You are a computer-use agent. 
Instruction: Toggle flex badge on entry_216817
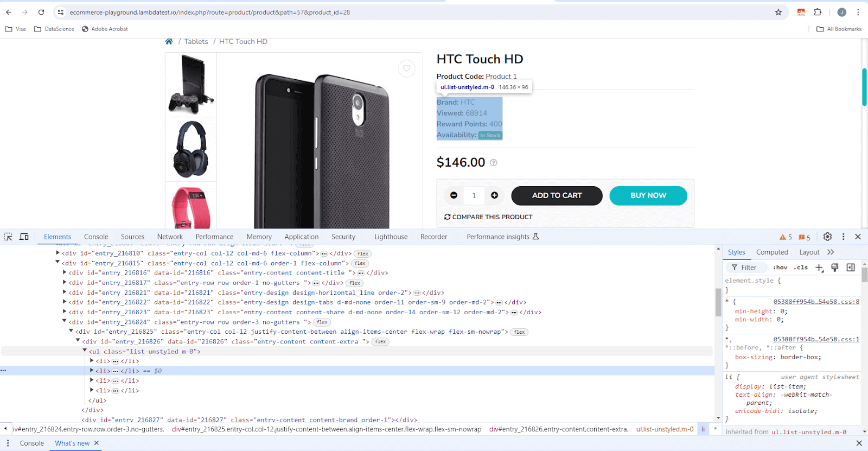355,283
